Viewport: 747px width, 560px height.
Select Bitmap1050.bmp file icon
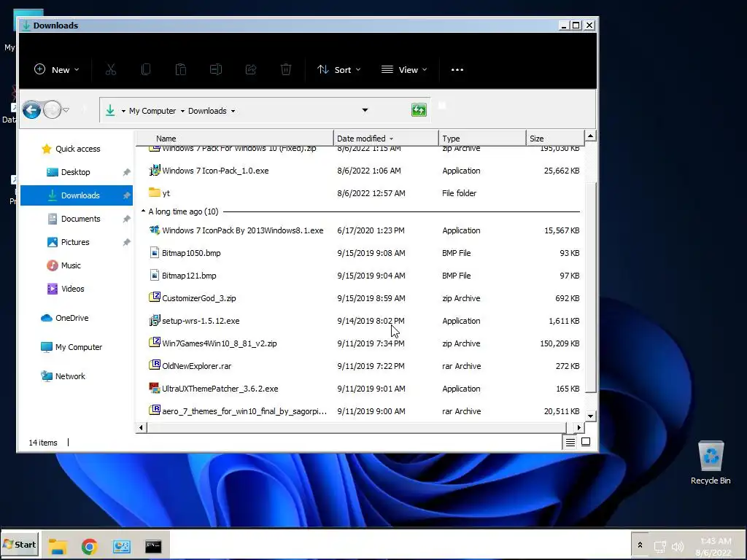pos(155,252)
